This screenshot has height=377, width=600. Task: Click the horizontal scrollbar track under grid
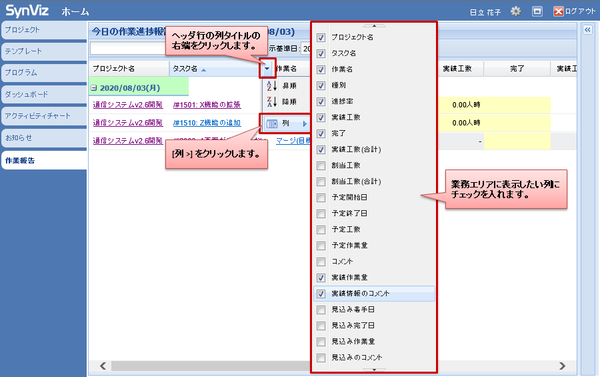tap(210, 366)
